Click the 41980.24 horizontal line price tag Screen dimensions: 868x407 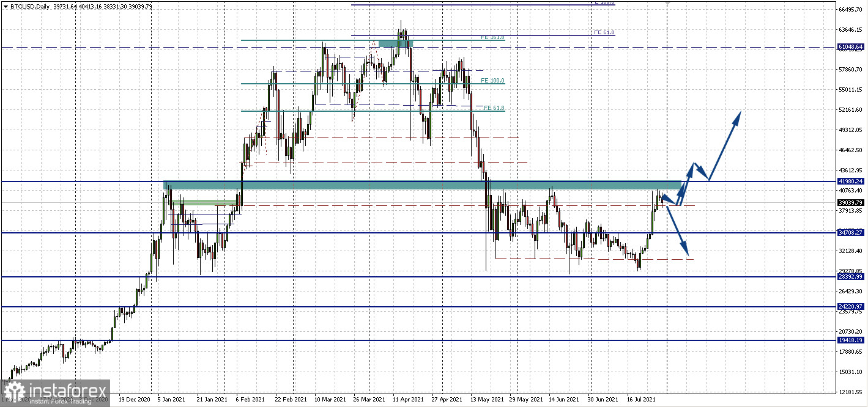[x=851, y=182]
